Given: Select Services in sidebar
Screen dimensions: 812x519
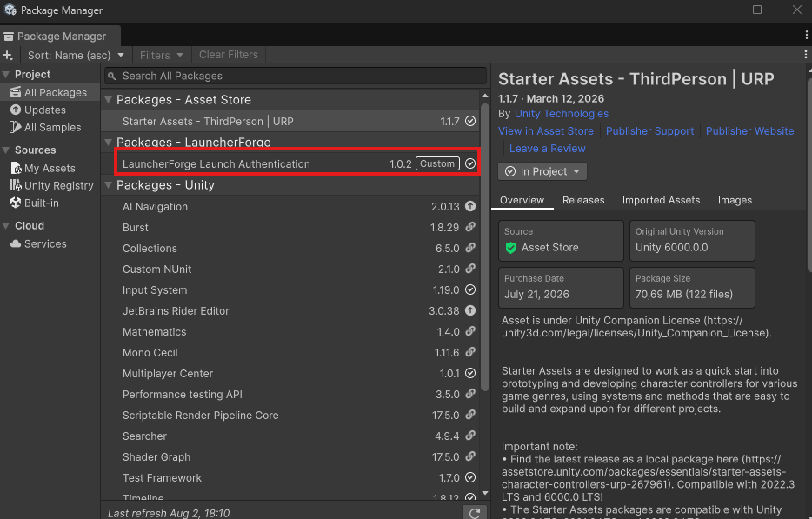Looking at the screenshot, I should click(50, 244).
